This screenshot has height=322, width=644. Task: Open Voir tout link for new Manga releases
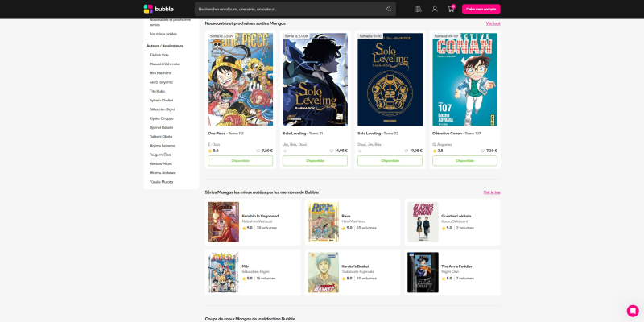pyautogui.click(x=493, y=23)
